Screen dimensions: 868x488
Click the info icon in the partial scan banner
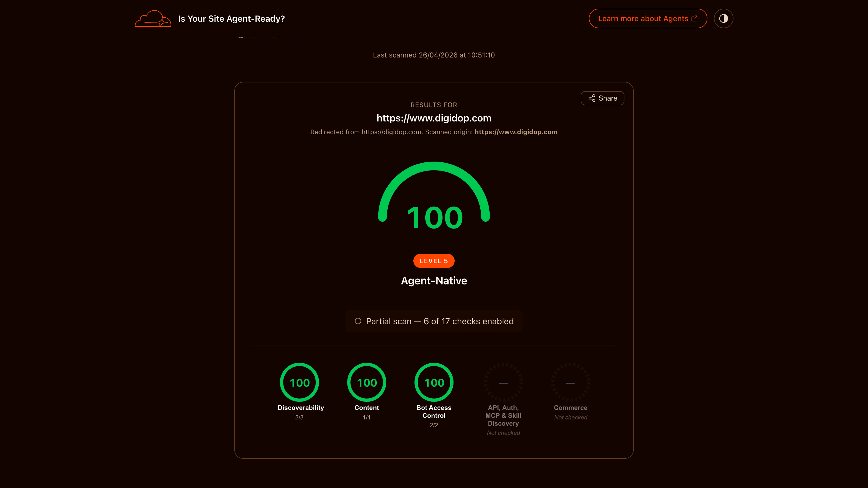tap(358, 321)
